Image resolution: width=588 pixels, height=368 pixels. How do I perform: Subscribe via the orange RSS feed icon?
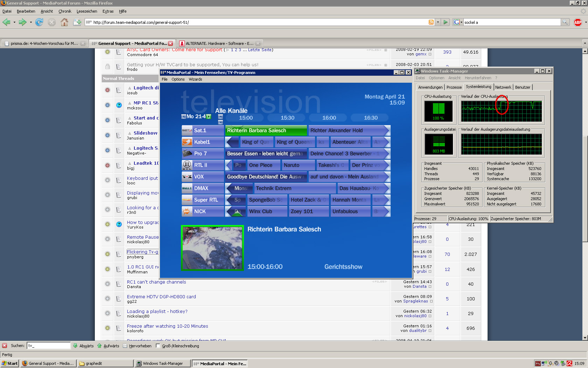431,22
